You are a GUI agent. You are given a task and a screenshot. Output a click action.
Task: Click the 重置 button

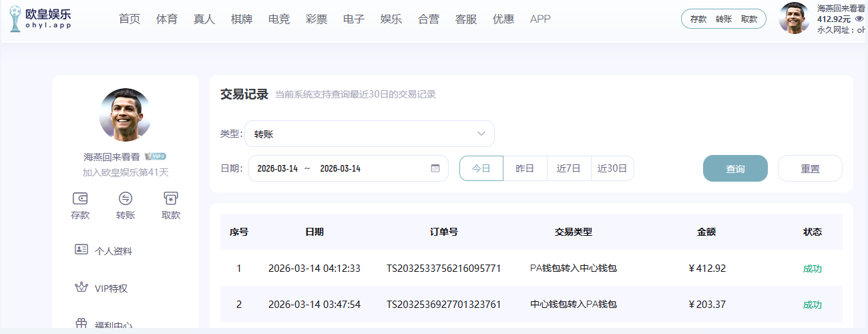(x=810, y=168)
